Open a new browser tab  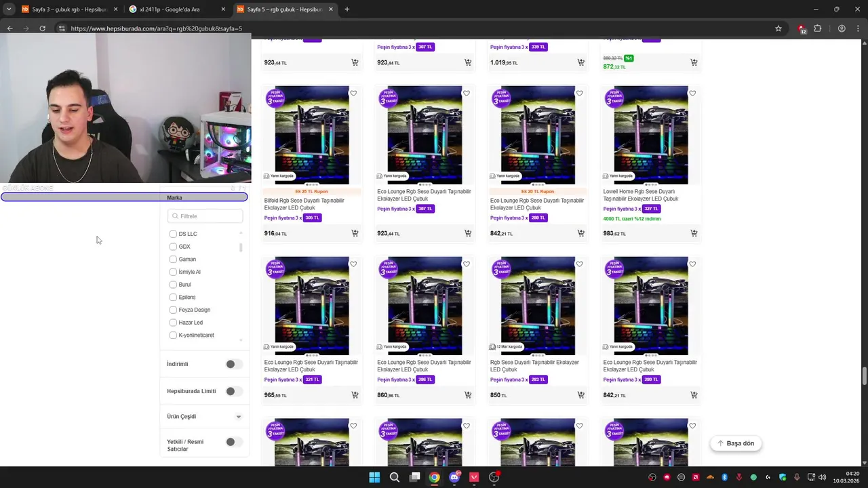pyautogui.click(x=347, y=9)
